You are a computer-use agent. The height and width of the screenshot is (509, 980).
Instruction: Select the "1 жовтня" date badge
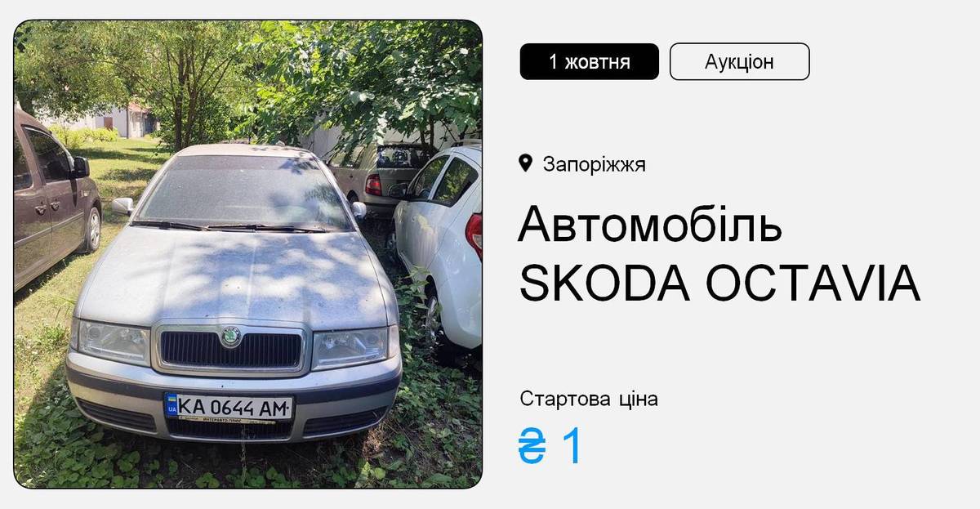(x=590, y=61)
